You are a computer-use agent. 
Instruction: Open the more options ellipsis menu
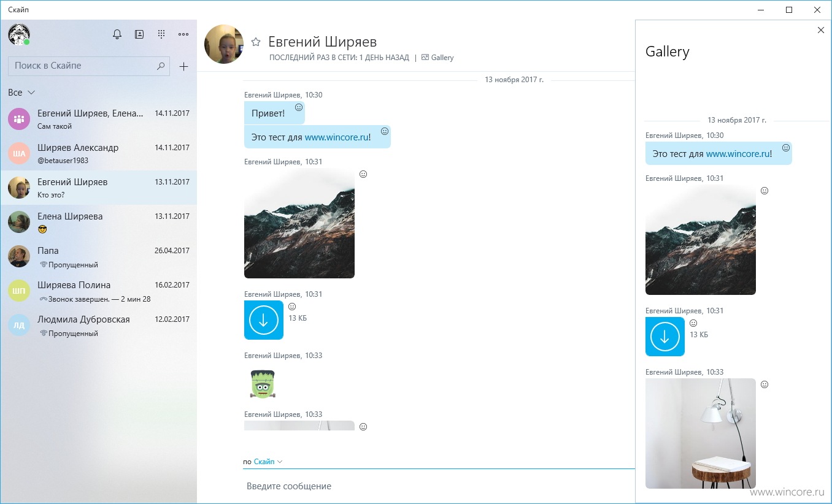click(x=183, y=34)
